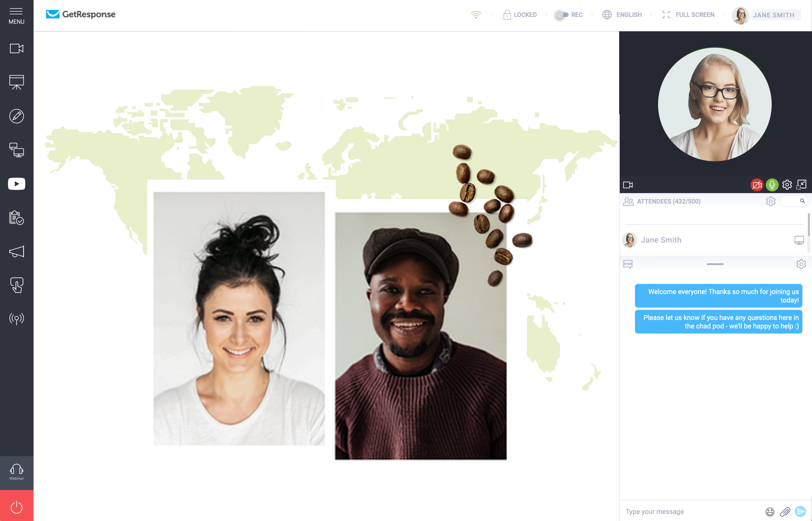Open the call-to-action megaphone tool

(16, 251)
